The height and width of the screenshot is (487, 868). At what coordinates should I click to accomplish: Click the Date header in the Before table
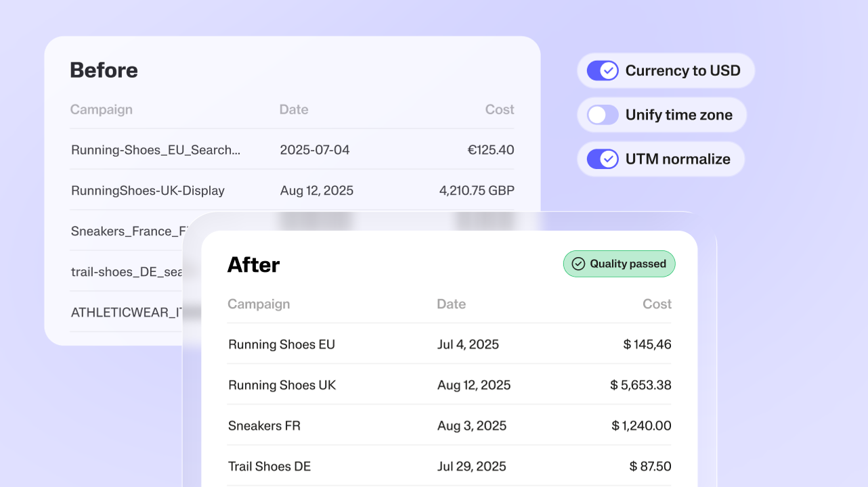click(294, 110)
